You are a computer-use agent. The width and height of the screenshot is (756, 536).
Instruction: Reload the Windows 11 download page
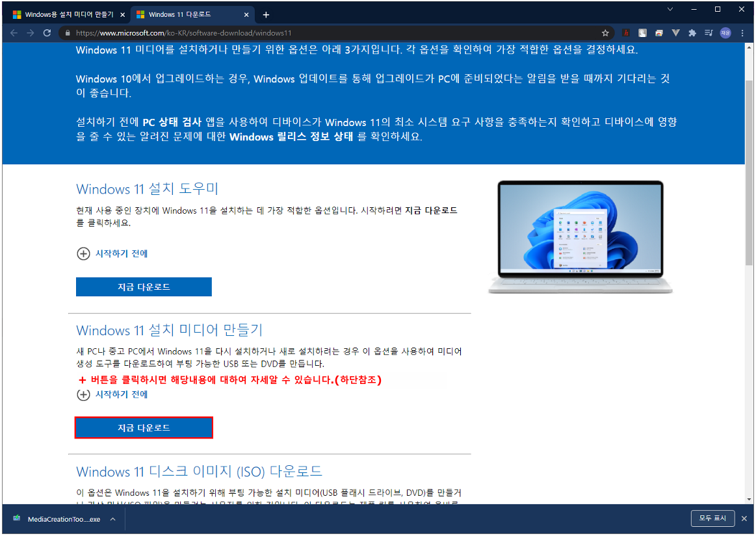tap(47, 32)
